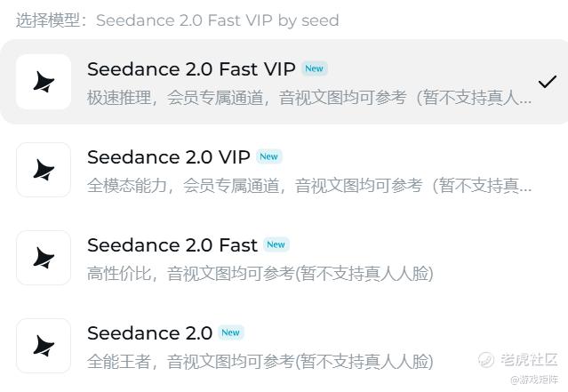Open the 选择模型 model selector header
The width and height of the screenshot is (568, 392).
(178, 20)
